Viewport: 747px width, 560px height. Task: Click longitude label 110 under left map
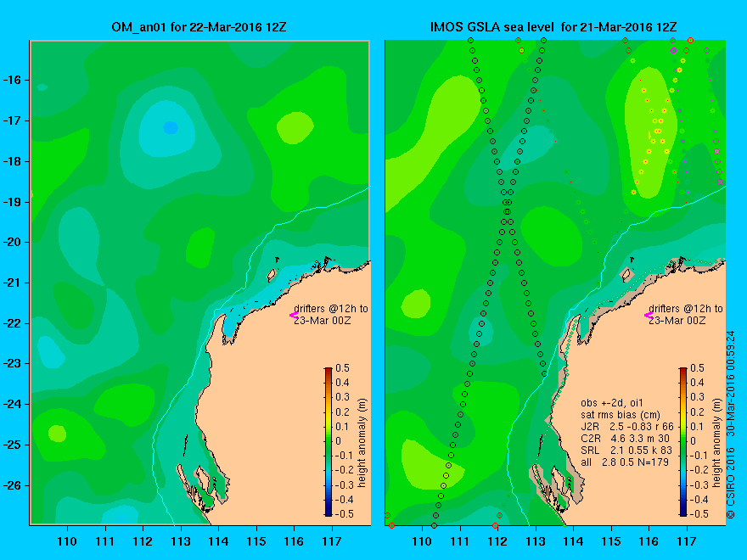(67, 541)
